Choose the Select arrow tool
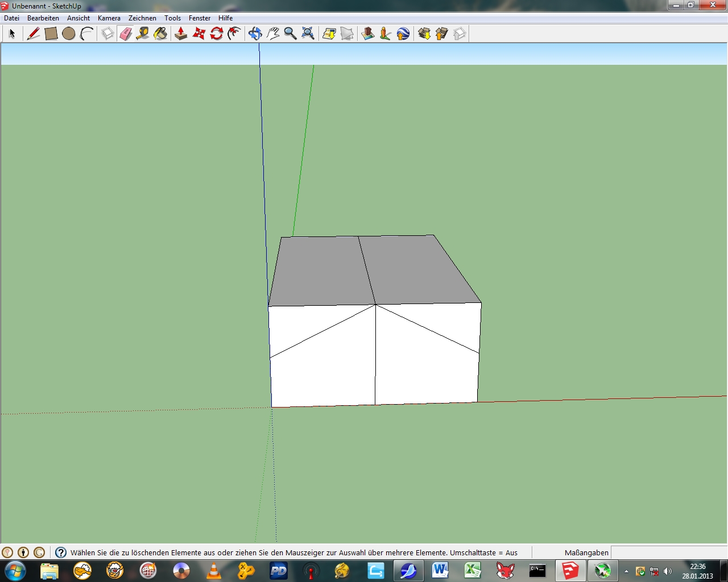 pyautogui.click(x=12, y=34)
